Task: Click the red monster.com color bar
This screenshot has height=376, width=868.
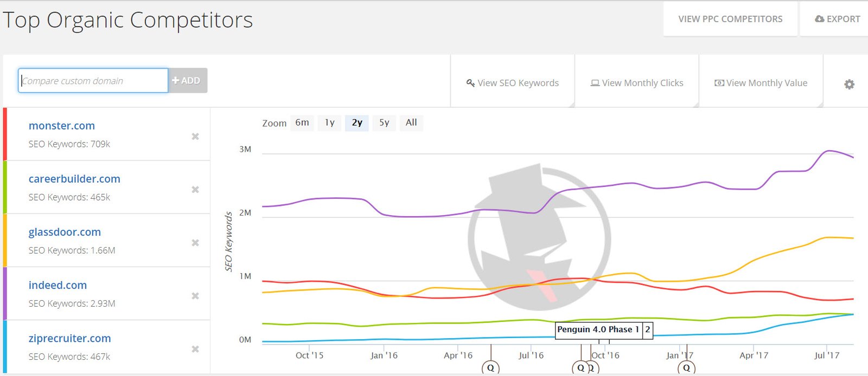Action: click(x=5, y=134)
